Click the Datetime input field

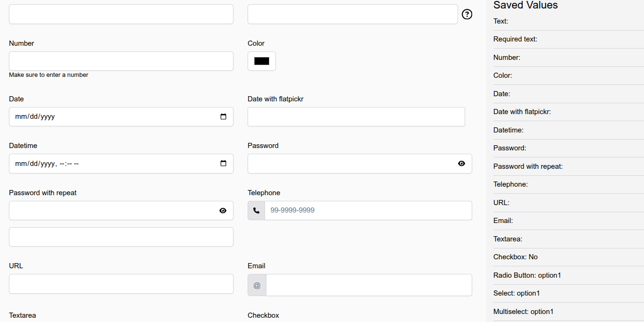pos(121,164)
